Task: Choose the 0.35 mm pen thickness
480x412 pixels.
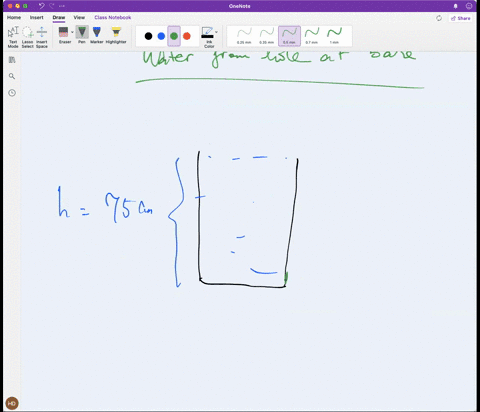Action: [x=266, y=36]
